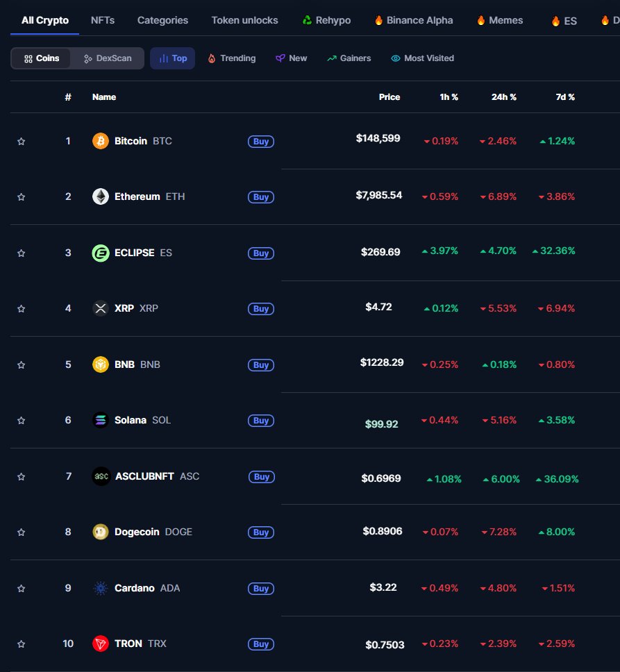Screen dimensions: 620x672
Task: Select the Top filter button
Action: click(173, 58)
